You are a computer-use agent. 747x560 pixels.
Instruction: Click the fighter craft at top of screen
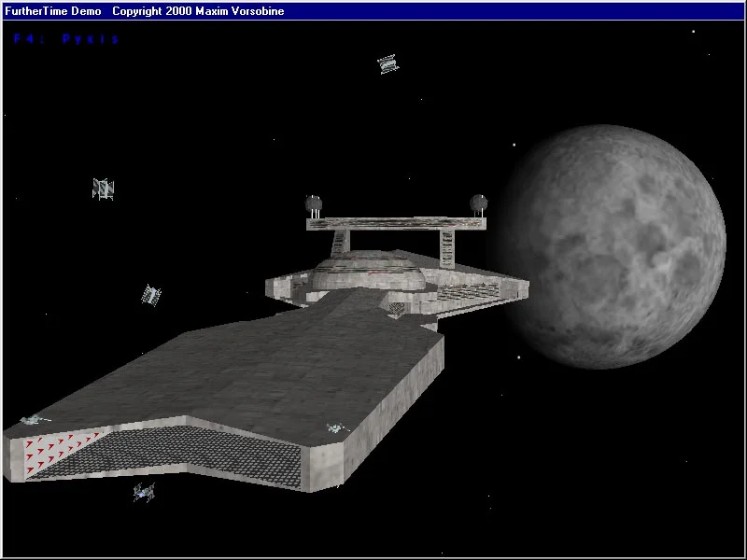click(x=388, y=64)
